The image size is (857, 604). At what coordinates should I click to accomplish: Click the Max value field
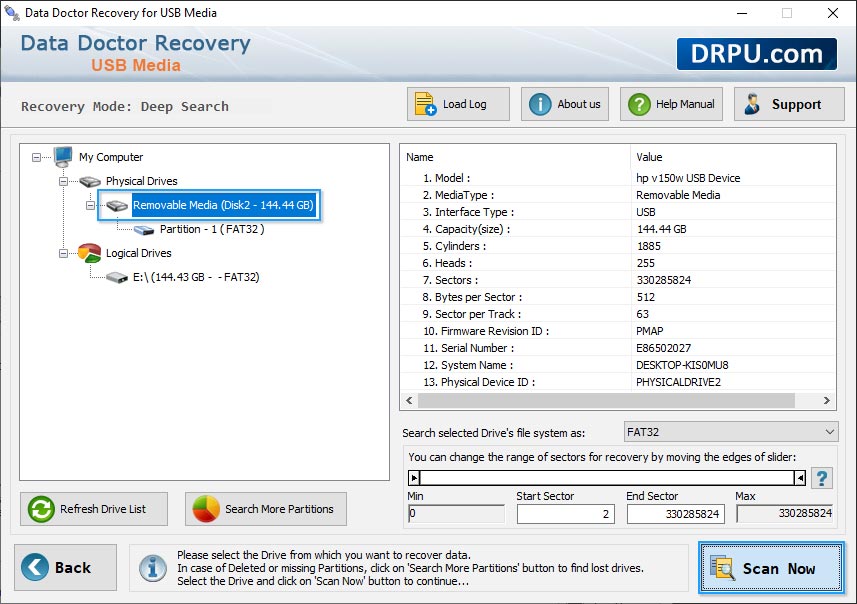pyautogui.click(x=785, y=513)
